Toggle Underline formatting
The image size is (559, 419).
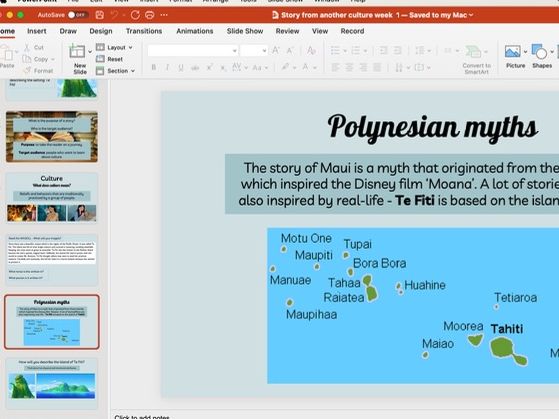pos(181,67)
